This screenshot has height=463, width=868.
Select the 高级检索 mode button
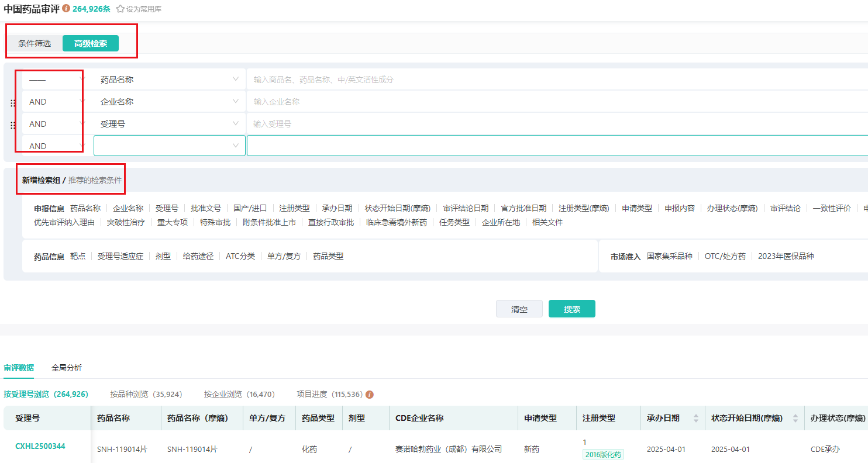91,43
